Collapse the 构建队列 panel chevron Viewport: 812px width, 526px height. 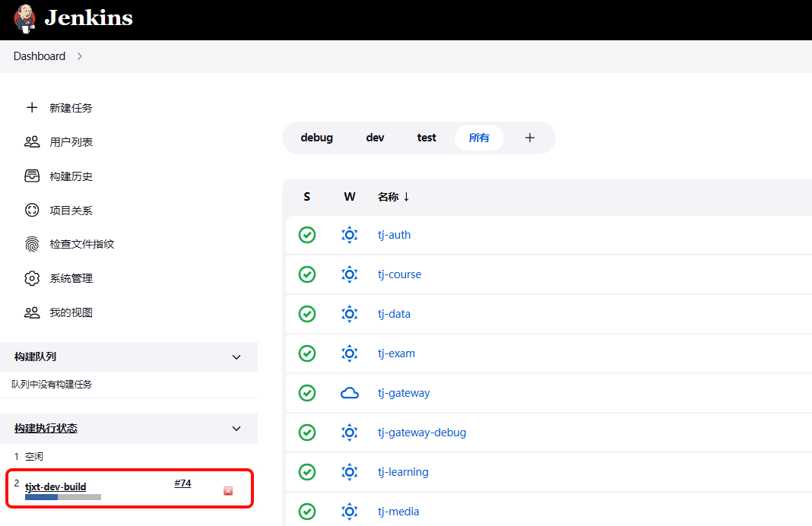(x=236, y=356)
